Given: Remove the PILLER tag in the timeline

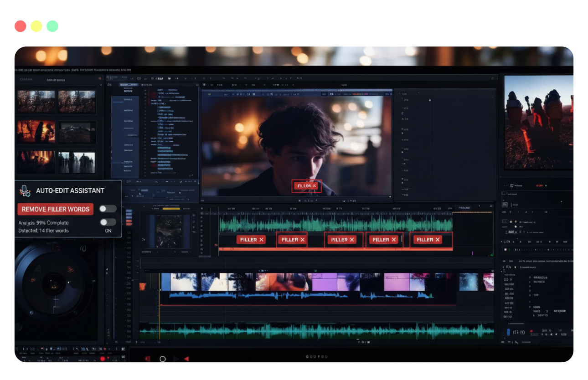Looking at the screenshot, I should tap(352, 240).
